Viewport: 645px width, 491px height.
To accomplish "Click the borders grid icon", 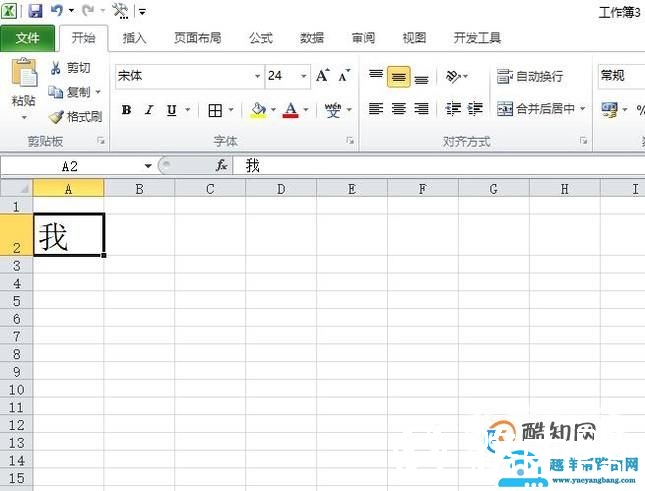I will pyautogui.click(x=215, y=110).
